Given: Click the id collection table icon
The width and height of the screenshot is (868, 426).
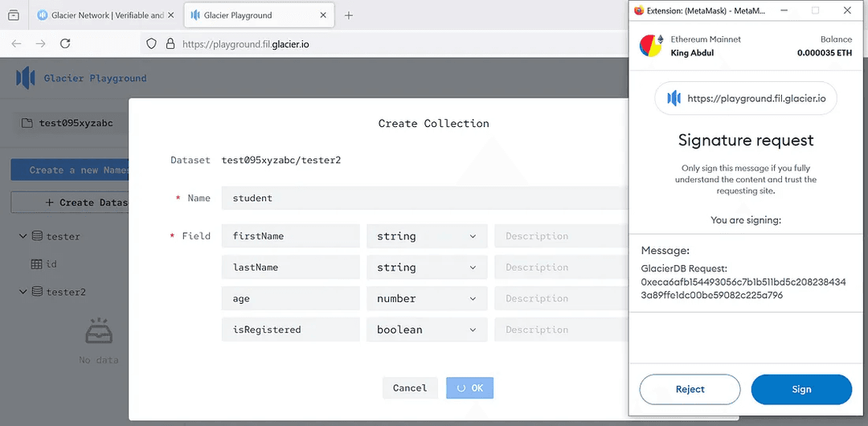Looking at the screenshot, I should click(36, 264).
